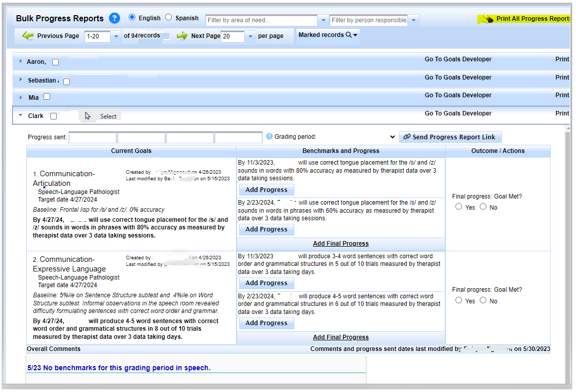Click the second Progress sent date field
Screen dimensions: 576x392
coord(141,137)
